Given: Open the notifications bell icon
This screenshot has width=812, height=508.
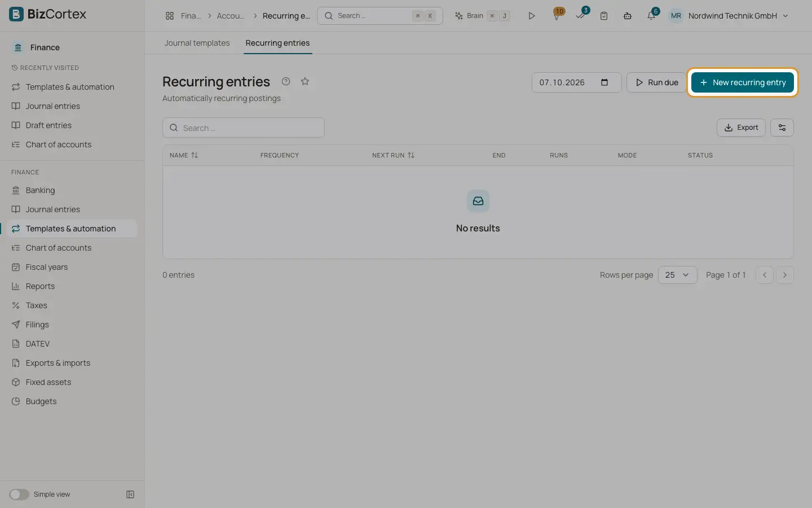Looking at the screenshot, I should tap(651, 16).
